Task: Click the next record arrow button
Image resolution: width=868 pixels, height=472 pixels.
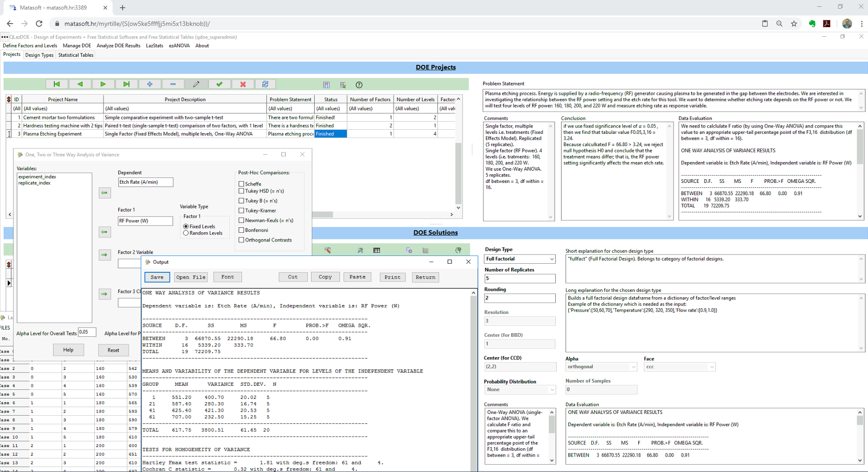Action: tap(103, 84)
